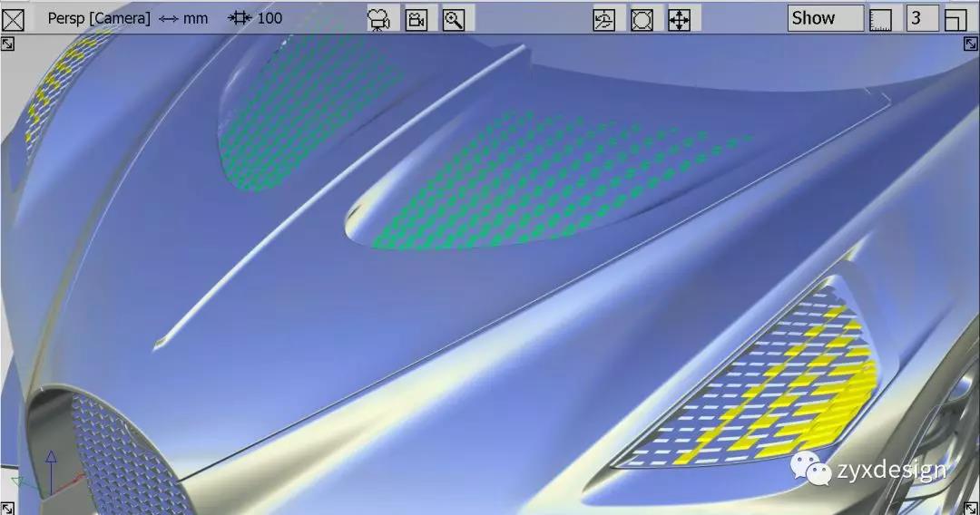
Task: Activate the track four-arrow icon
Action: coord(680,19)
